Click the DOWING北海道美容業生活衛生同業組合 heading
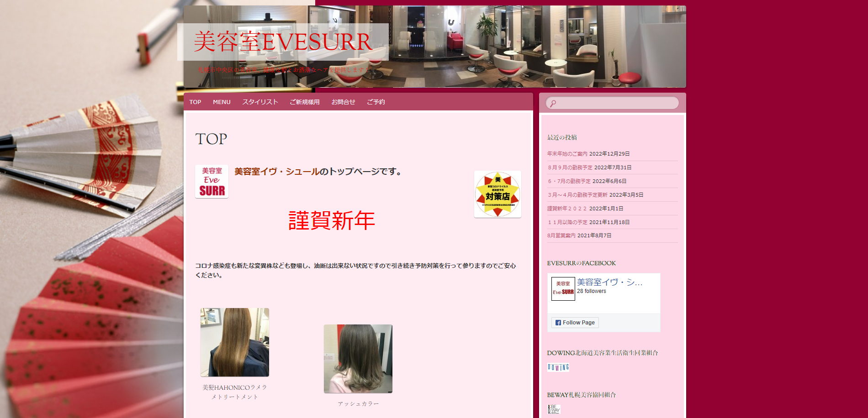The height and width of the screenshot is (418, 868). (x=603, y=353)
